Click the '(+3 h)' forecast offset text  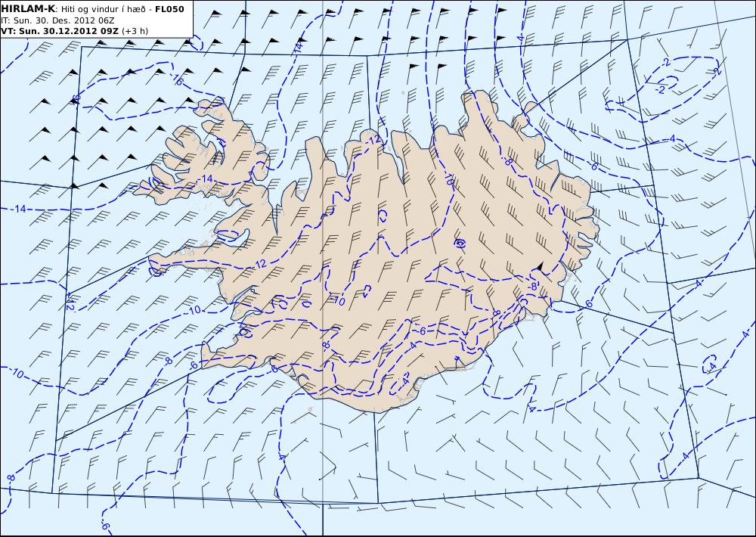point(135,31)
